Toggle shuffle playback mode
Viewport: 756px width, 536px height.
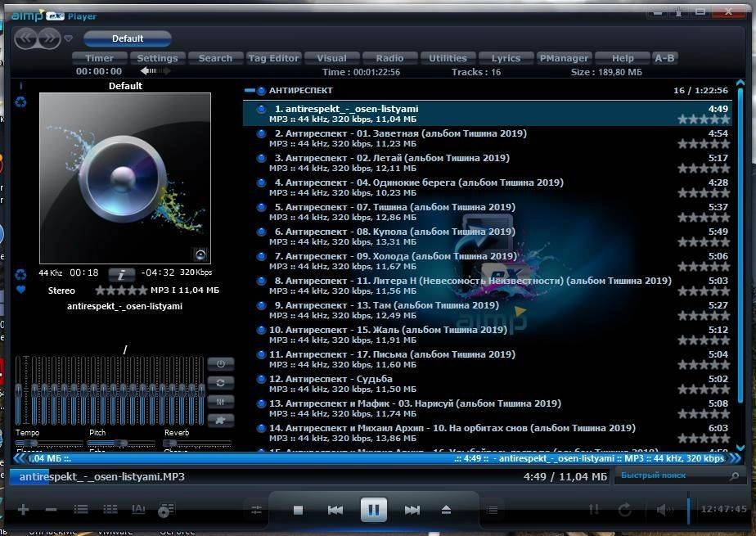click(593, 509)
